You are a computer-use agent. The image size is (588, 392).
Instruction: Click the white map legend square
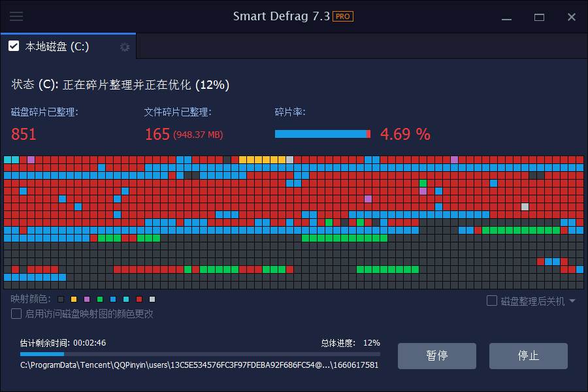(152, 299)
